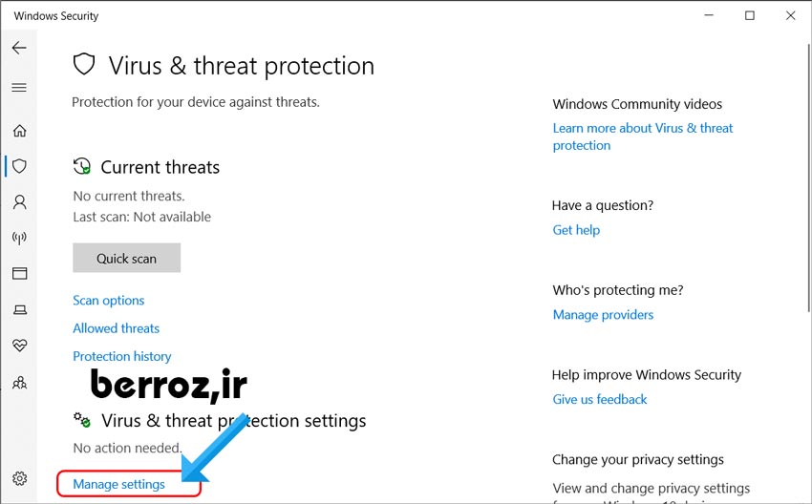Image resolution: width=812 pixels, height=504 pixels.
Task: Open Device performance & health heart icon
Action: point(19,346)
